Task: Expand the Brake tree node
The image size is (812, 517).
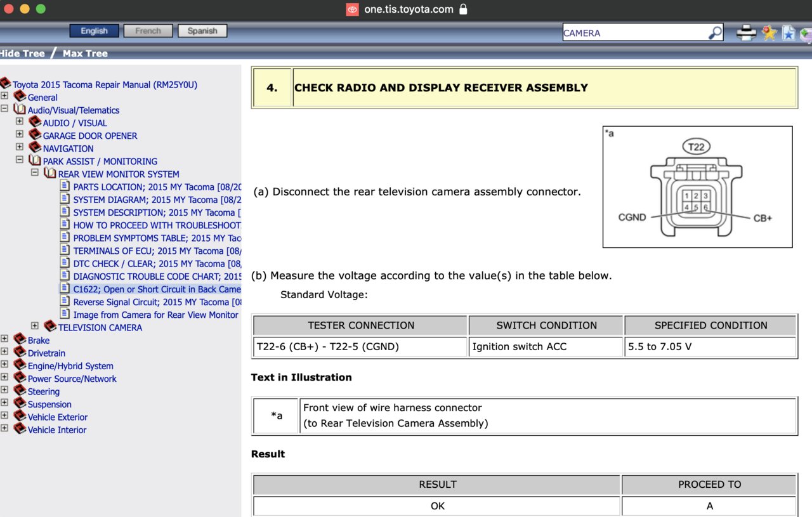Action: pos(4,339)
